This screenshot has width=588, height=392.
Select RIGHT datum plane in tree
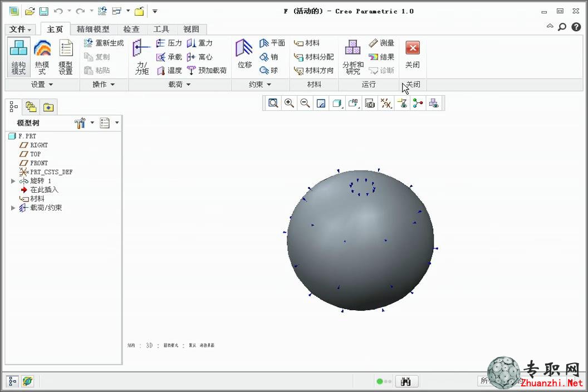coord(34,145)
